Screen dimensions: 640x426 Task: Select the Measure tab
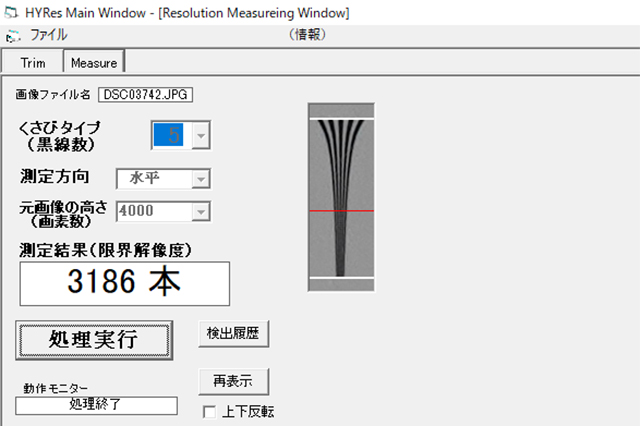pyautogui.click(x=93, y=62)
